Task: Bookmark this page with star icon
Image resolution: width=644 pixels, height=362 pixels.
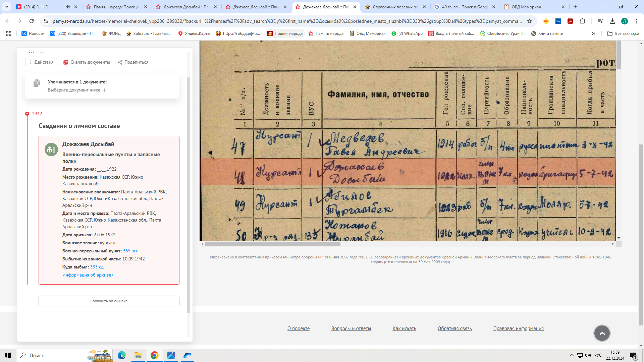Action: pos(529,21)
